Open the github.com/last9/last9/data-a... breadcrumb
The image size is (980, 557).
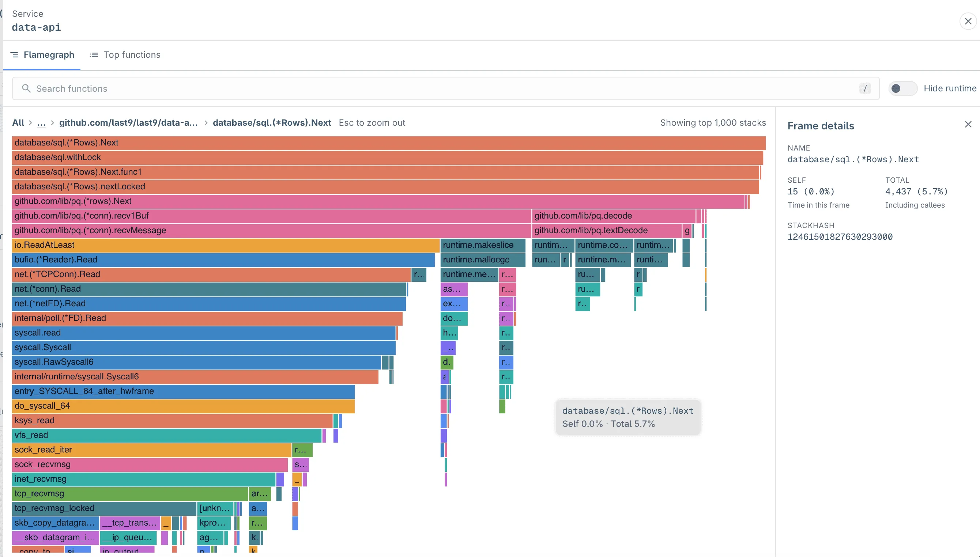pyautogui.click(x=129, y=123)
